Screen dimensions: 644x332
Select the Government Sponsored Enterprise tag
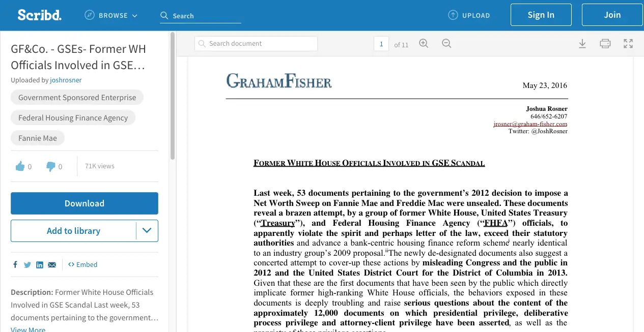coord(77,98)
